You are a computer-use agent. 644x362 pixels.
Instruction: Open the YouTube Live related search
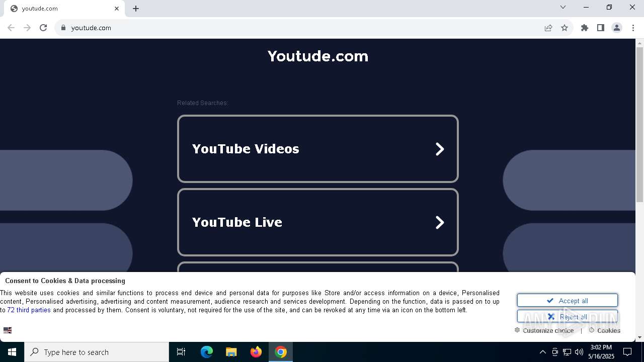pos(318,222)
